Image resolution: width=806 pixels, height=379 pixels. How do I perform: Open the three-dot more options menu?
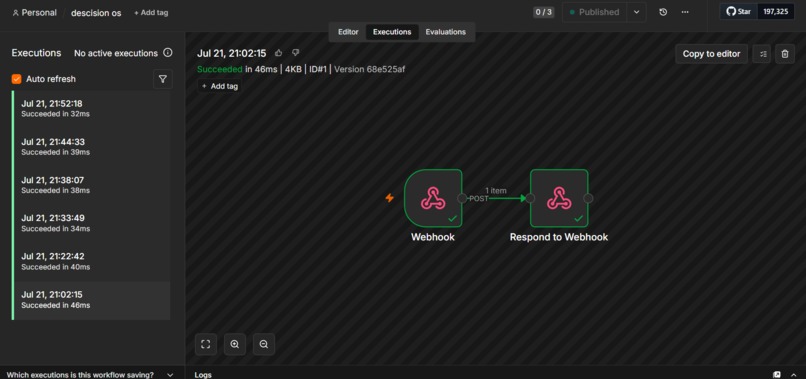coord(685,12)
